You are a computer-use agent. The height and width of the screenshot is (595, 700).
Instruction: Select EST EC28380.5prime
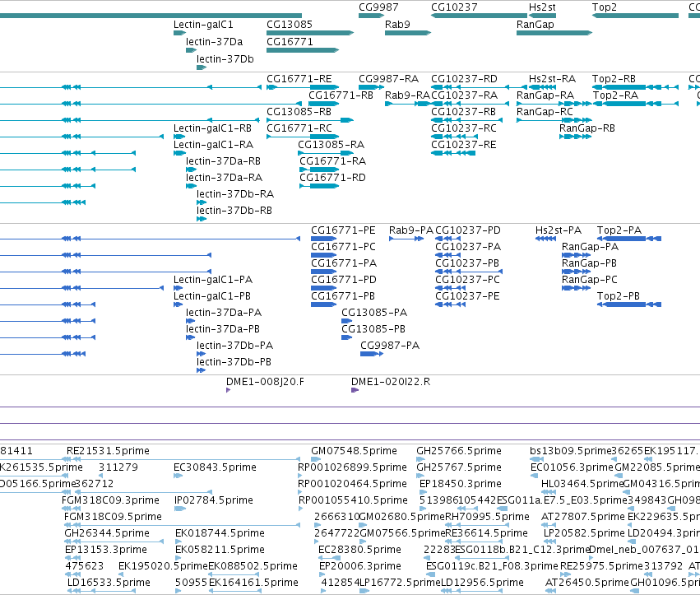point(359,550)
